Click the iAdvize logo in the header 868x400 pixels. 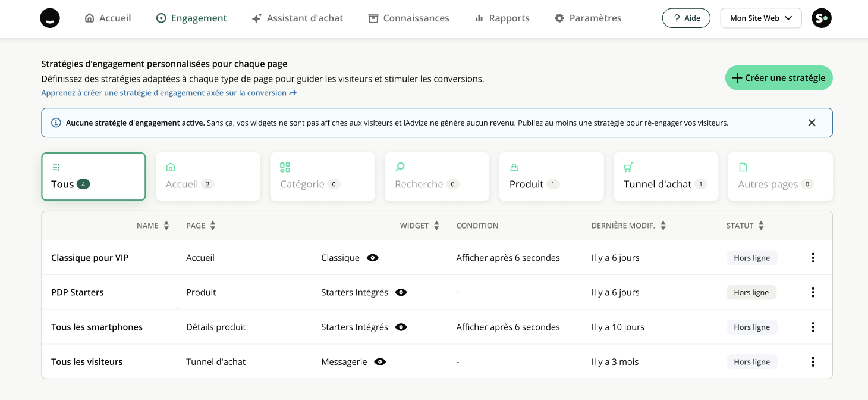[50, 18]
